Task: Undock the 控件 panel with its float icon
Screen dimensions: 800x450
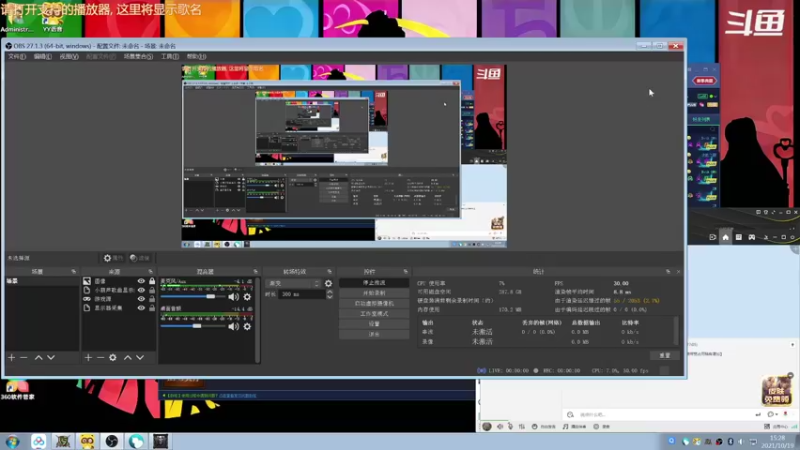Action: [406, 271]
